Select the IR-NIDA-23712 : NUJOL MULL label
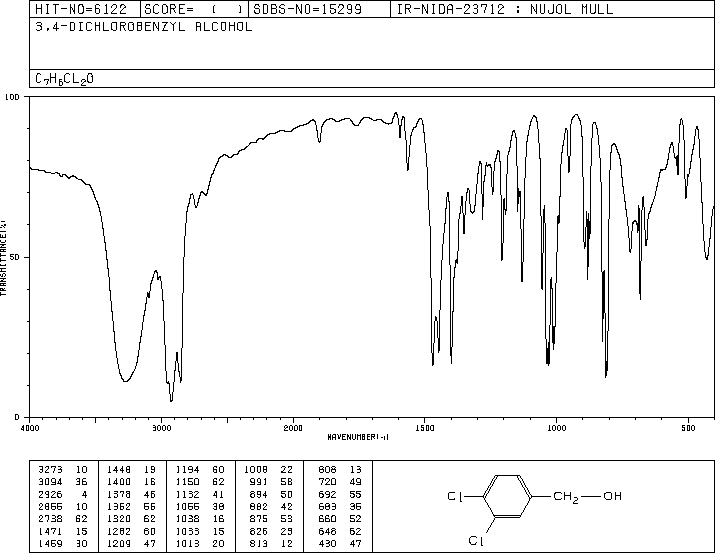Viewport: 715px width, 553px height. tap(505, 9)
